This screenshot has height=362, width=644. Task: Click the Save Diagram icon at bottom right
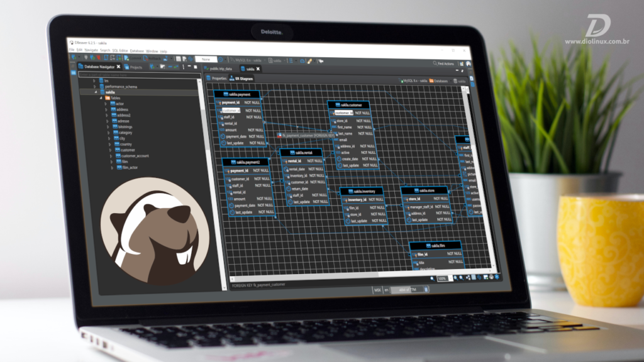click(487, 278)
